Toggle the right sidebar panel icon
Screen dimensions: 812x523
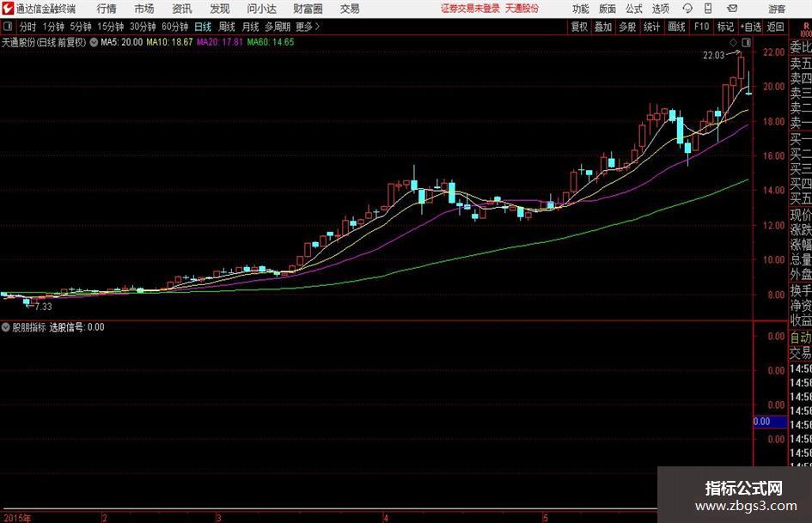[x=746, y=42]
